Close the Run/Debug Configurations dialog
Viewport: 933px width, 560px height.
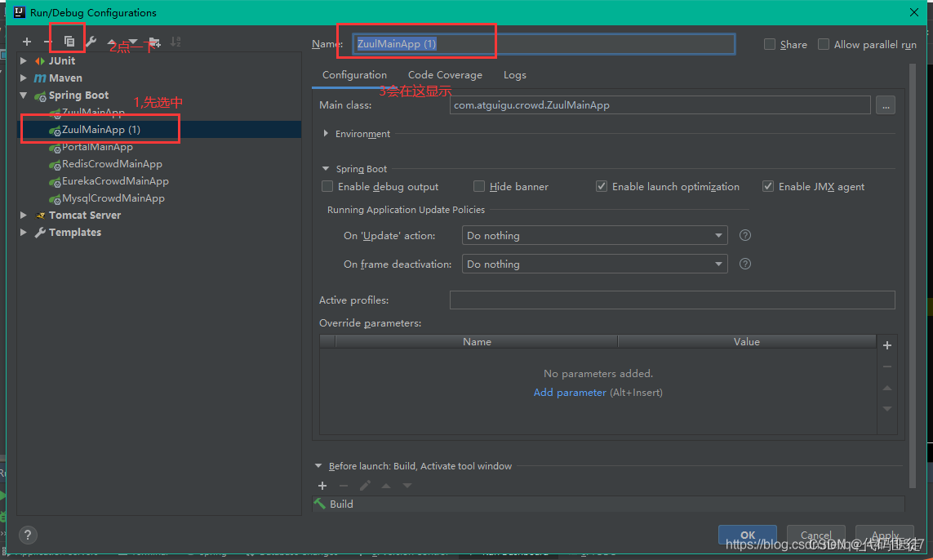914,12
